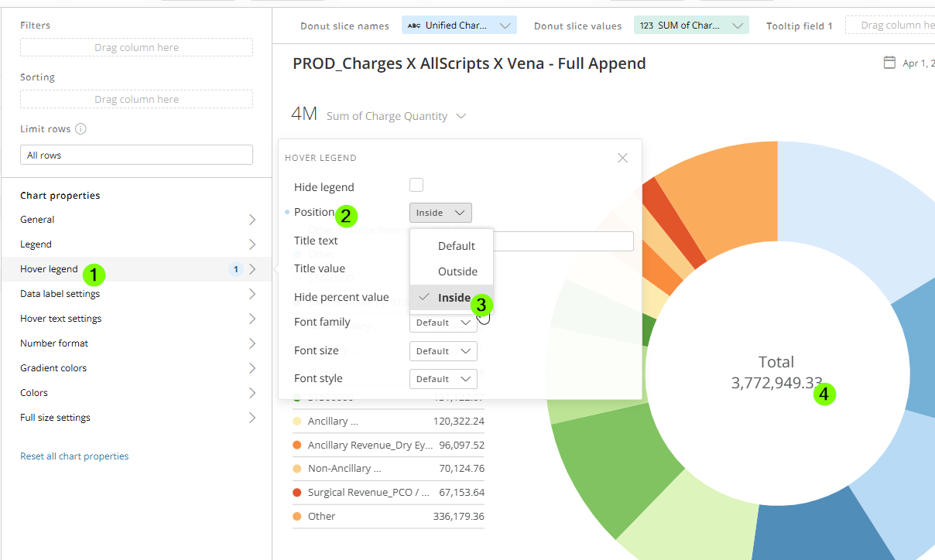Expand Data label settings
The width and height of the screenshot is (935, 560).
(137, 294)
